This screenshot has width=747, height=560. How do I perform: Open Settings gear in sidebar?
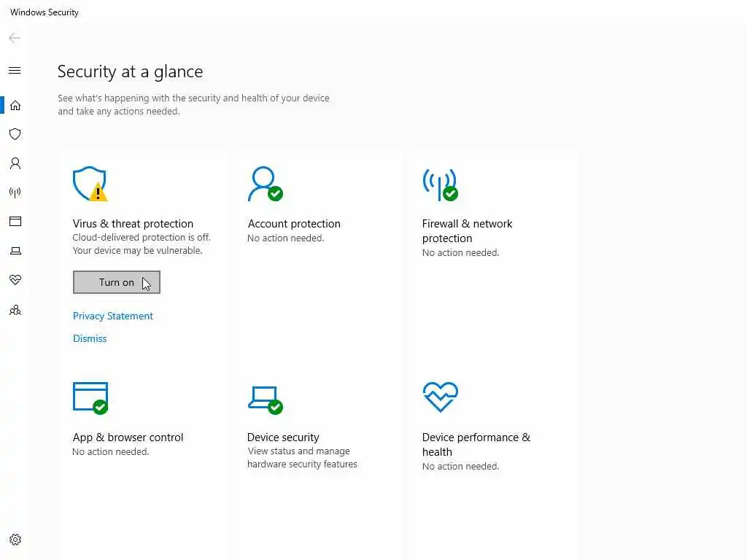pyautogui.click(x=15, y=540)
